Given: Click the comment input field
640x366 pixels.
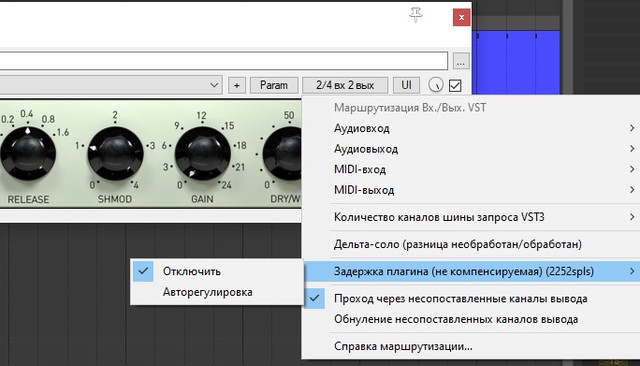Looking at the screenshot, I should coord(224,61).
